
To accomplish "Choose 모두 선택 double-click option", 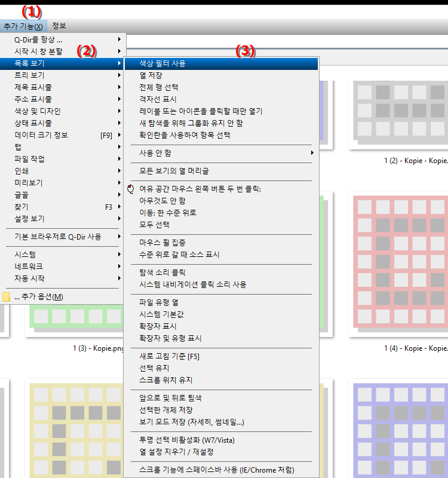I will tap(221, 225).
